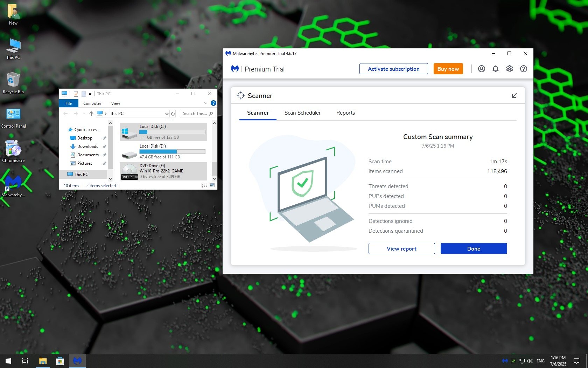Switch to the Scan Scheduler tab
Screen dimensions: 588x368
tap(302, 113)
